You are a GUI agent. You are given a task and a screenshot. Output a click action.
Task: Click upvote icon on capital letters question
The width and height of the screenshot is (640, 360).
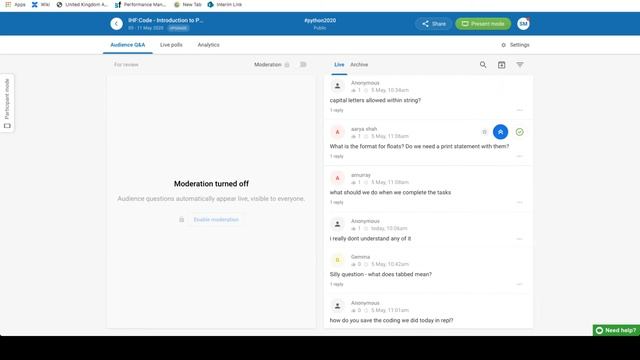[x=353, y=90]
